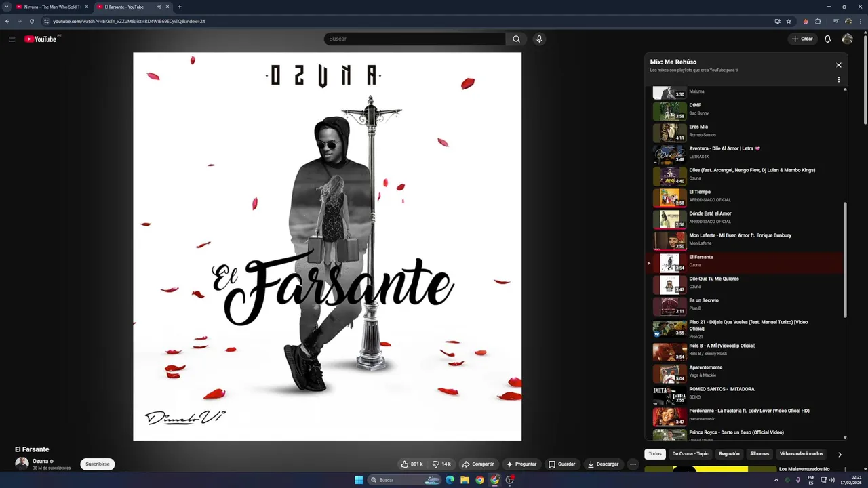Viewport: 868px width, 488px height.
Task: Click the Compartir share button
Action: click(x=478, y=464)
